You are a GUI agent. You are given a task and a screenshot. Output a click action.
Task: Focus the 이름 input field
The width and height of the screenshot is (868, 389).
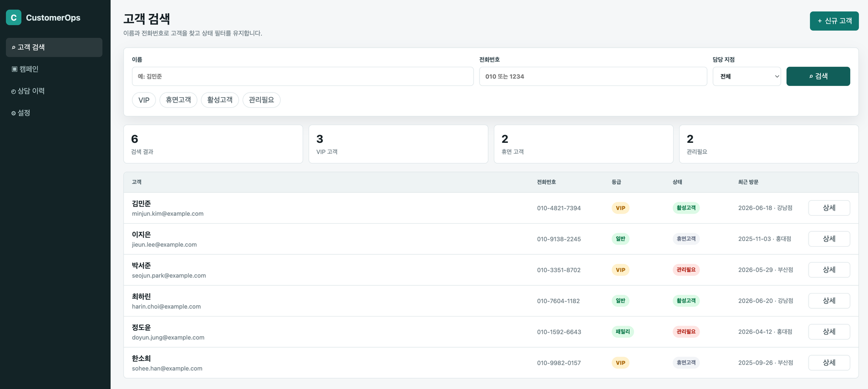point(302,76)
